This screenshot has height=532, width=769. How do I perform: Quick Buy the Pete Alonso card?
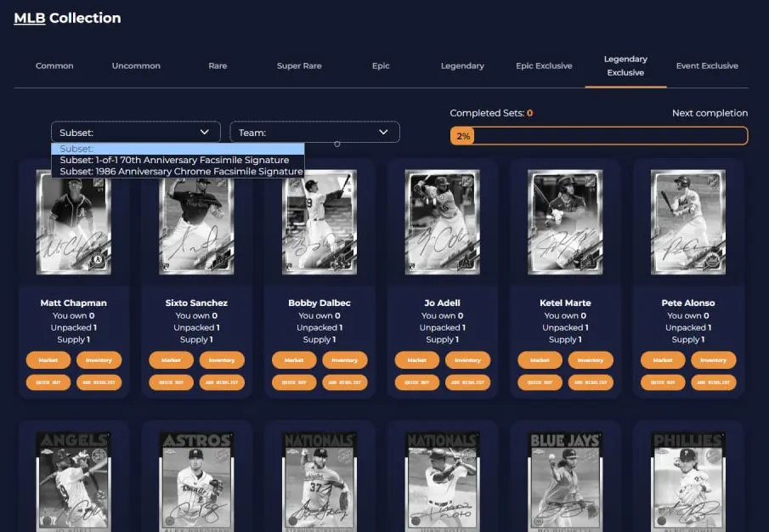point(663,382)
